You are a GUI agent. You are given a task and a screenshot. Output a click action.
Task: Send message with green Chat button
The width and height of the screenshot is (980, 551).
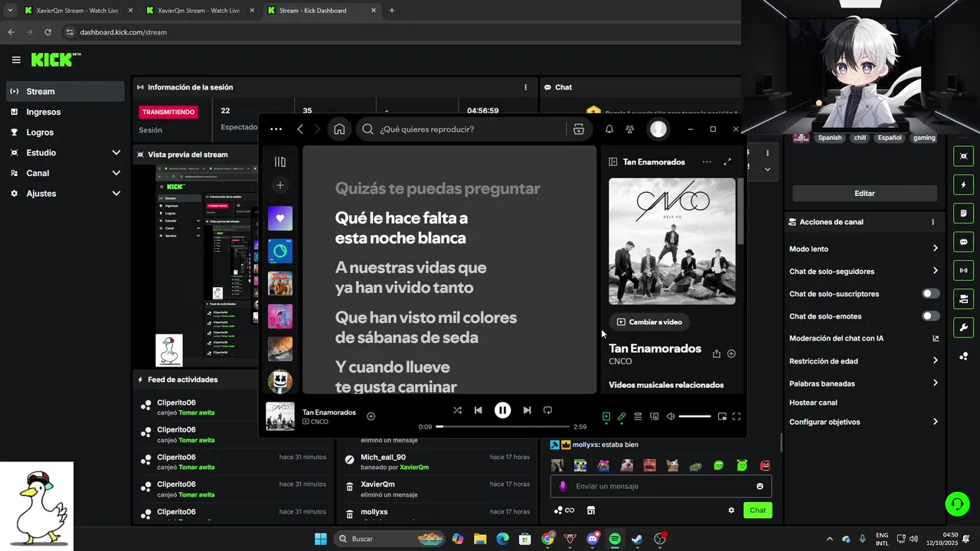[x=758, y=510]
